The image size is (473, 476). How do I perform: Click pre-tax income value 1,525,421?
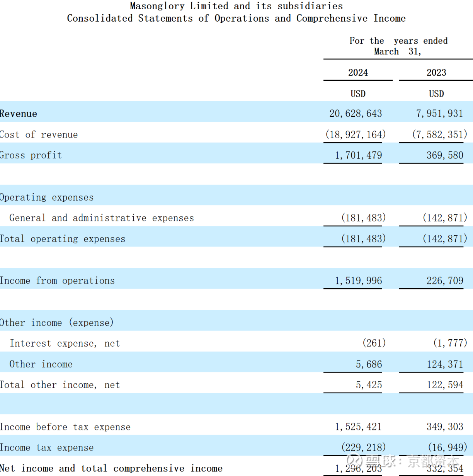(x=358, y=427)
